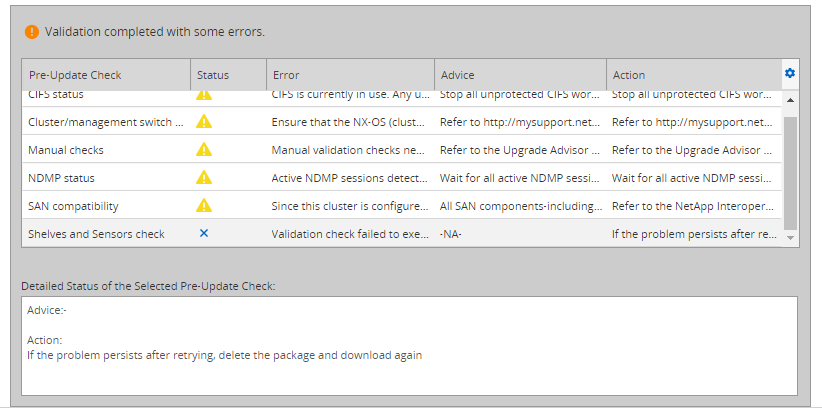Viewport: 822px width, 416px height.
Task: Sort by the Pre-Update Check column header
Action: [106, 74]
